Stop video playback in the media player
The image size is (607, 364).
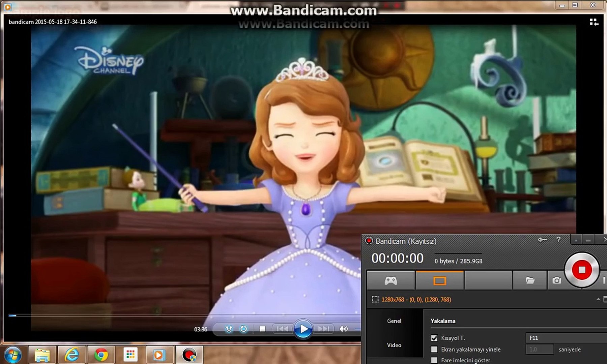point(263,329)
